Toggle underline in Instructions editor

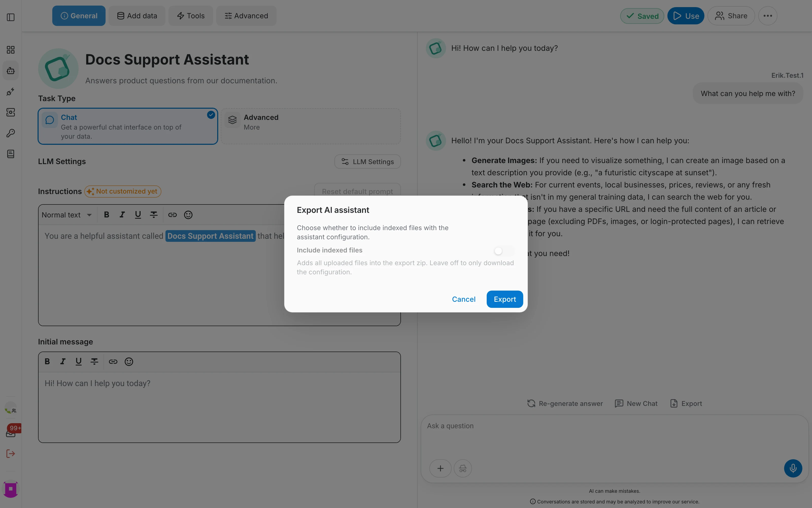coord(138,215)
